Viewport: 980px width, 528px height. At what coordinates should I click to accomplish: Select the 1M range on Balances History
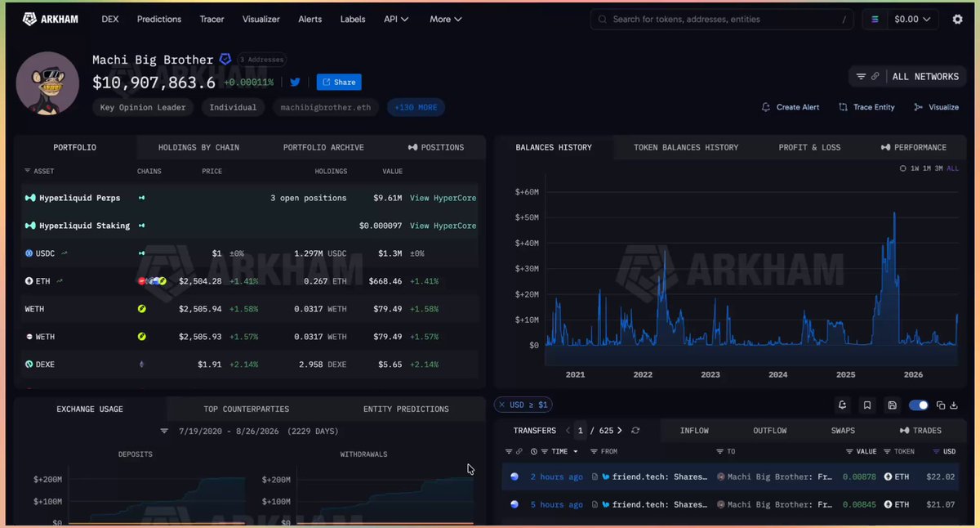pos(928,168)
